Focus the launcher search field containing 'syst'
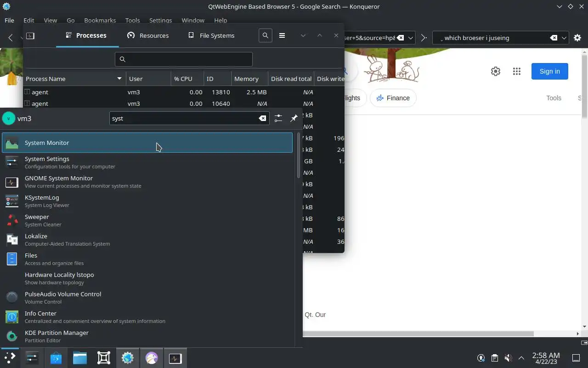The width and height of the screenshot is (588, 368). point(189,118)
